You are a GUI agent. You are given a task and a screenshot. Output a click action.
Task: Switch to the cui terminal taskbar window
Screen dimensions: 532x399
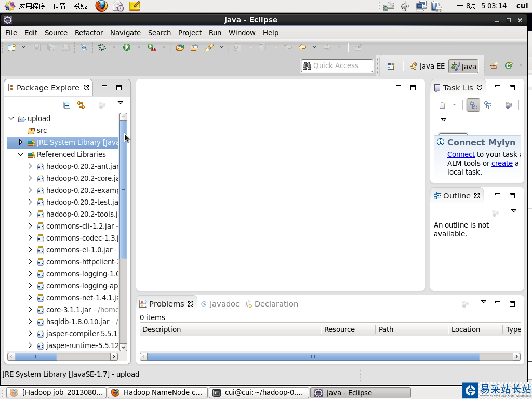pos(259,393)
